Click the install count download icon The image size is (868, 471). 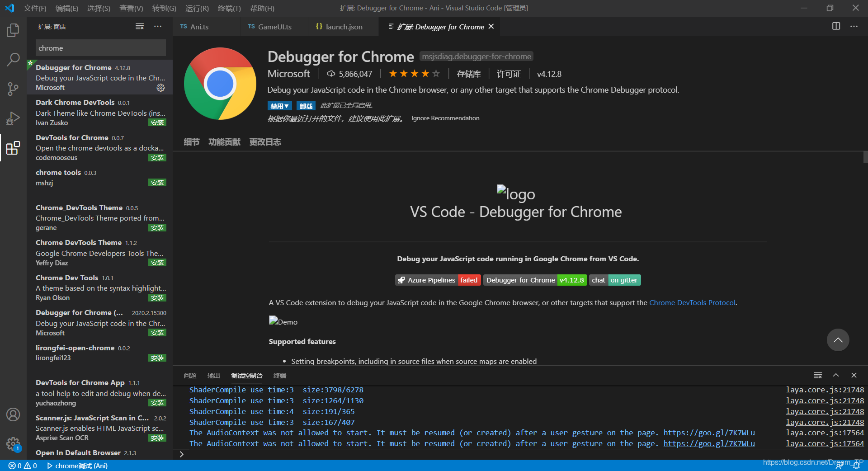331,74
